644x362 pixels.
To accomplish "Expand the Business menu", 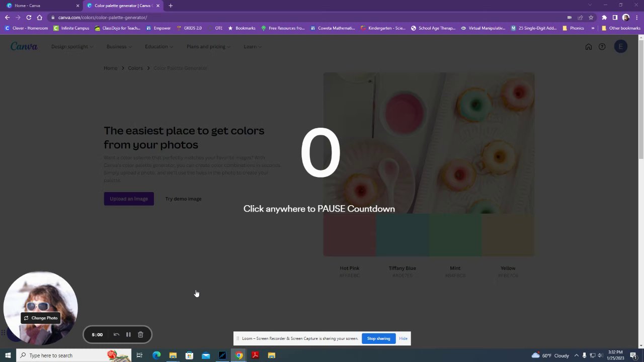I will pos(119,47).
